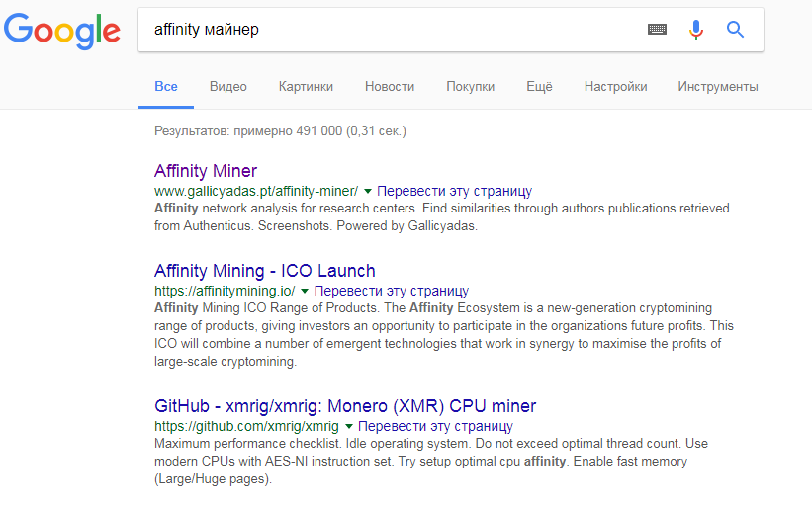Switch to the 'Видео' tab

coord(227,86)
